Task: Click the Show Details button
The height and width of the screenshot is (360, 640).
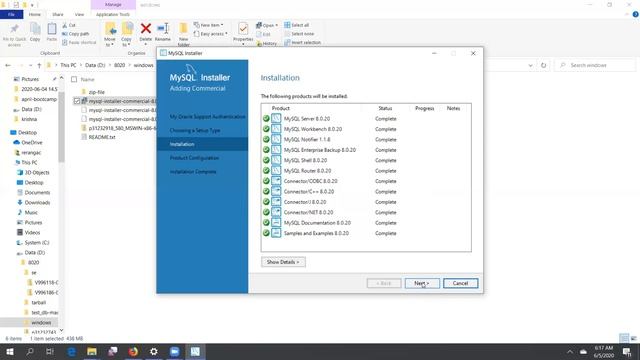Action: [x=283, y=262]
